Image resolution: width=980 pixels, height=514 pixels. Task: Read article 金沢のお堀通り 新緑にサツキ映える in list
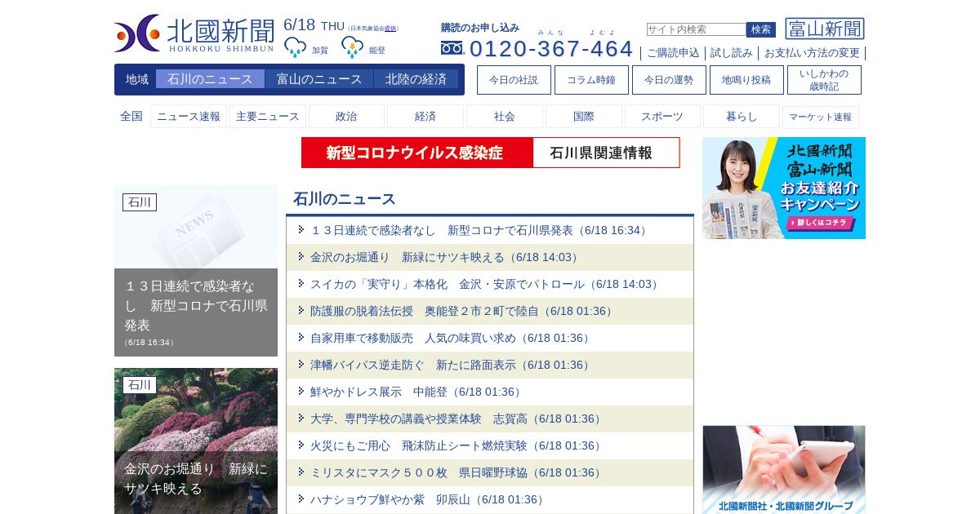(x=446, y=258)
